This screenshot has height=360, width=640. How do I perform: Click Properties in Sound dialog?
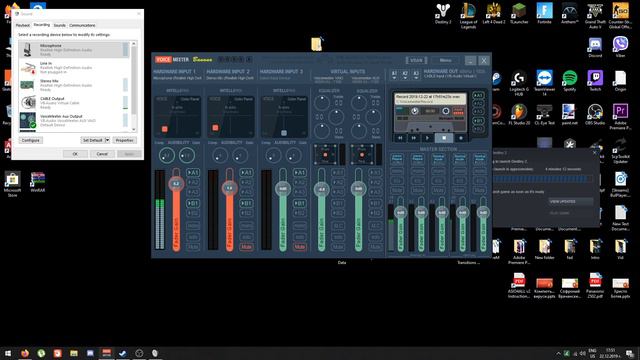click(124, 140)
